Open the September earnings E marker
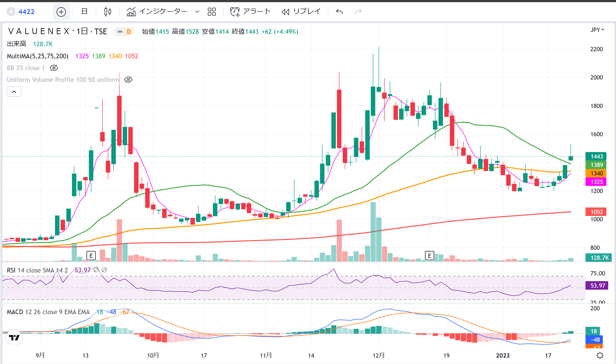Viewport: 616px width, 364px height. (91, 256)
